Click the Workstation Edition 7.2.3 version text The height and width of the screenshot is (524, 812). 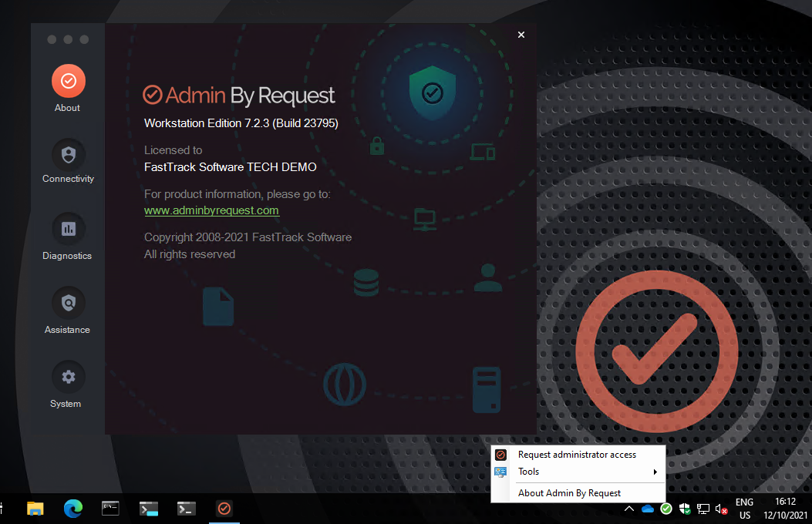(241, 123)
